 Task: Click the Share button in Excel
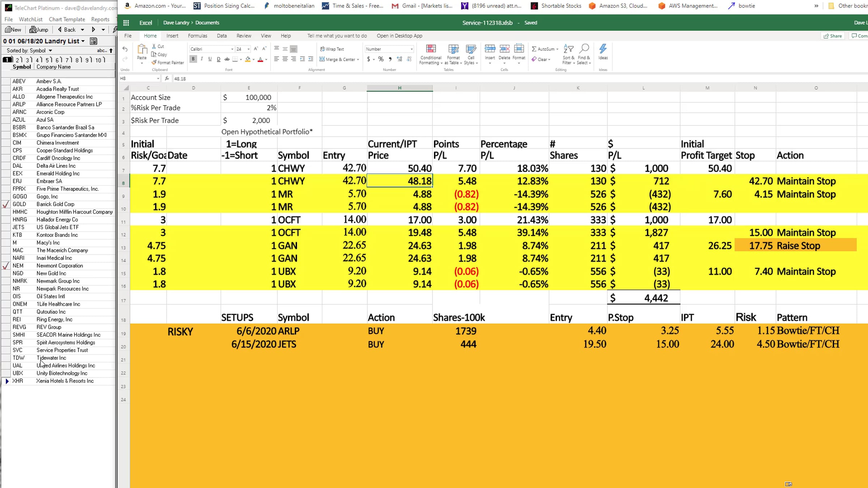click(x=833, y=36)
